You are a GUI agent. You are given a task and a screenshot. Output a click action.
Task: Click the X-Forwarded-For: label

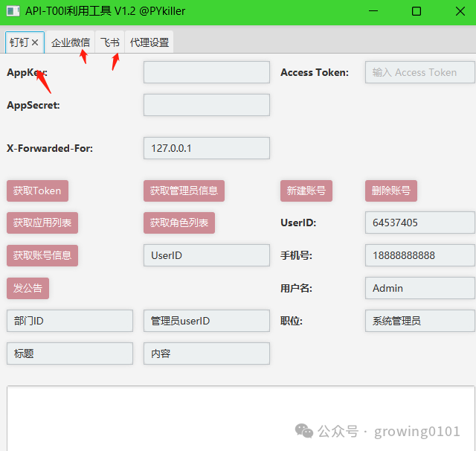50,149
